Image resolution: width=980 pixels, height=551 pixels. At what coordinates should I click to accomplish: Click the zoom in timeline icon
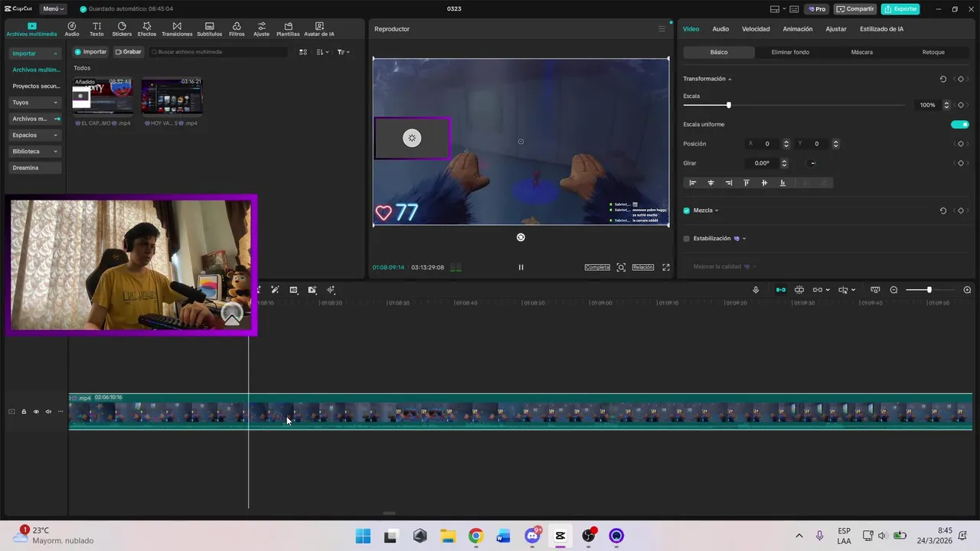[967, 290]
